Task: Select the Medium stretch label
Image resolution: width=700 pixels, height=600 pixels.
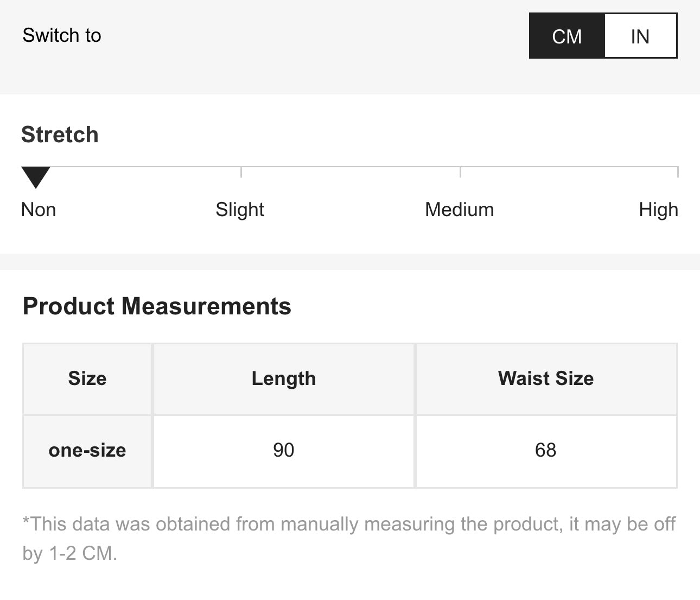Action: (460, 210)
